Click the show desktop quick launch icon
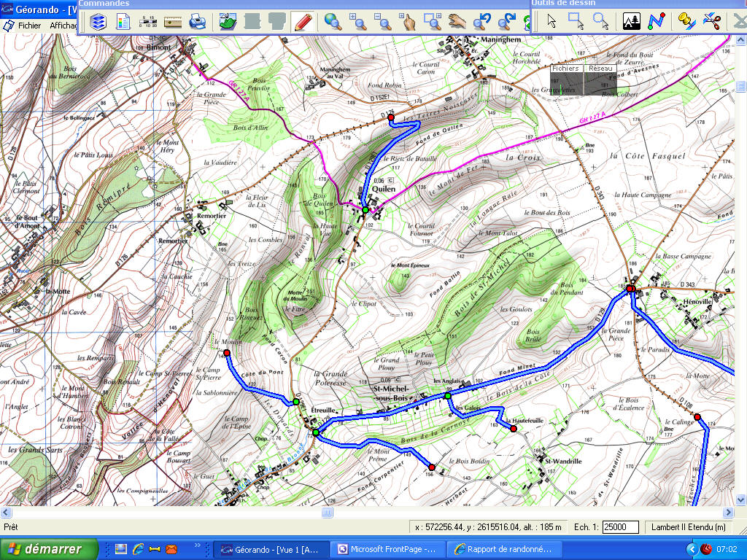The width and height of the screenshot is (747, 560). coord(121,550)
